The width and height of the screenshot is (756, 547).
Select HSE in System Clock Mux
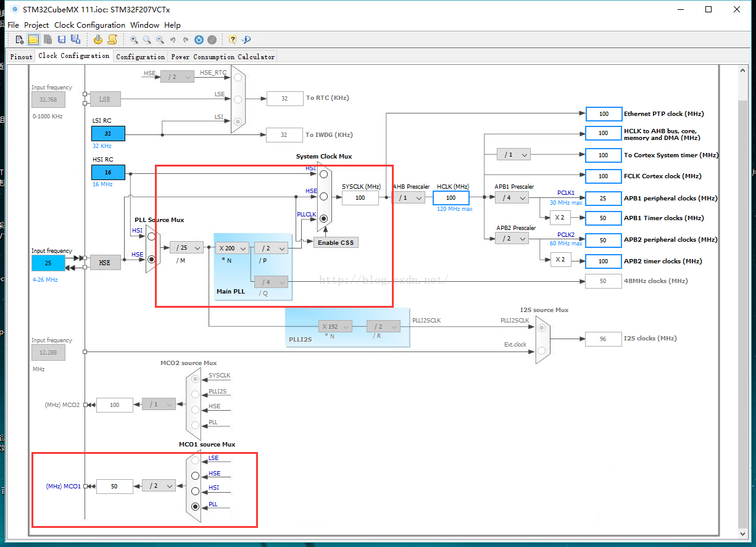pos(323,197)
